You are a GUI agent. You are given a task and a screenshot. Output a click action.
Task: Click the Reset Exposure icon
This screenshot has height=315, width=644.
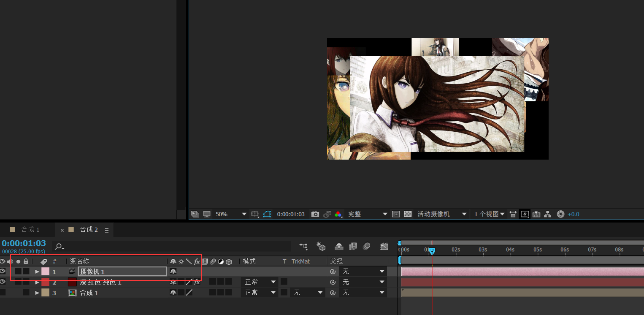tap(560, 214)
